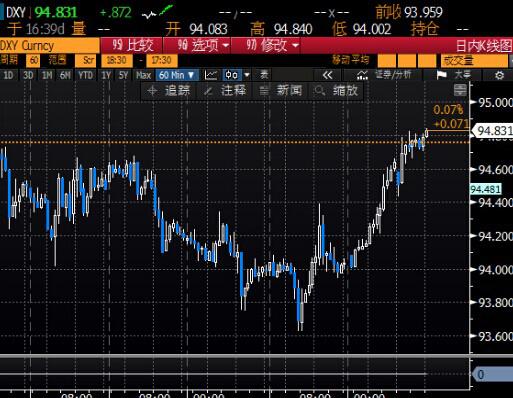
Task: Click the DXY ticker in header
Action: 16,13
